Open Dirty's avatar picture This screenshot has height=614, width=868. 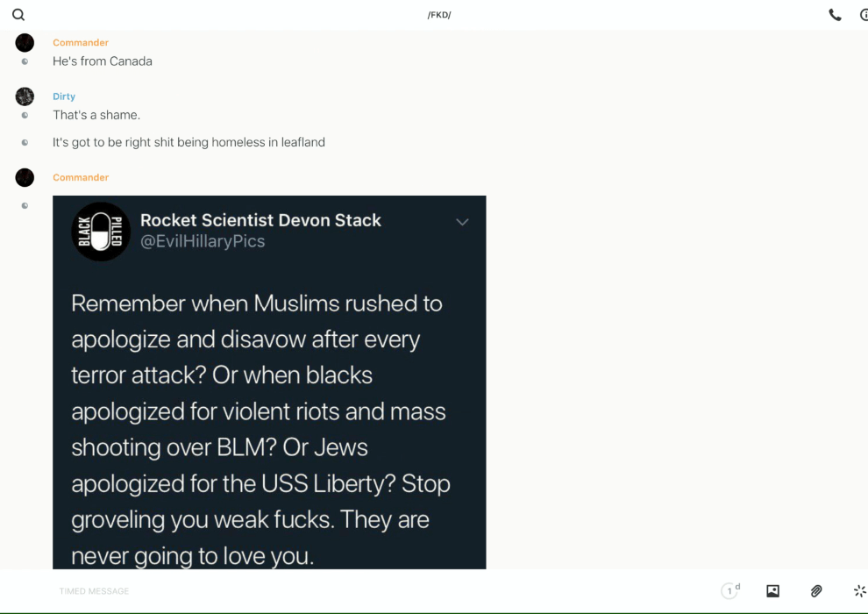[25, 96]
